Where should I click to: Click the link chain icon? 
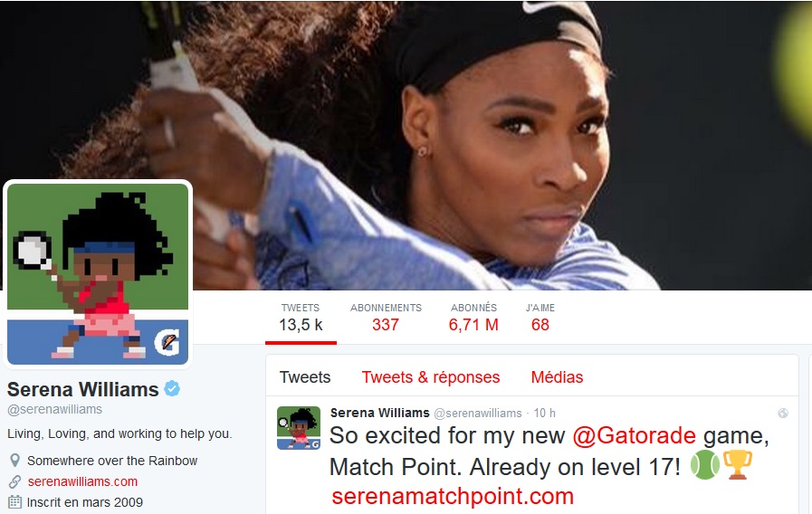(x=15, y=481)
